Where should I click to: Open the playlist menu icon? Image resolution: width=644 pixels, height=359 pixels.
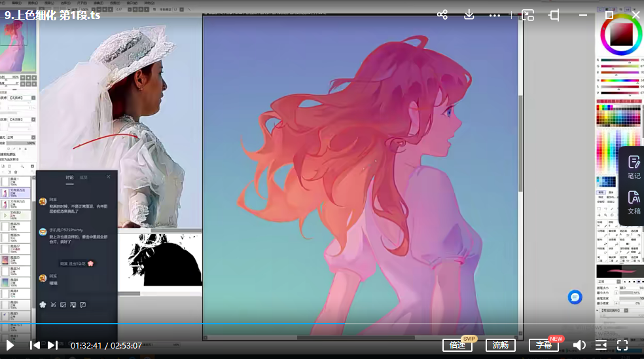601,345
